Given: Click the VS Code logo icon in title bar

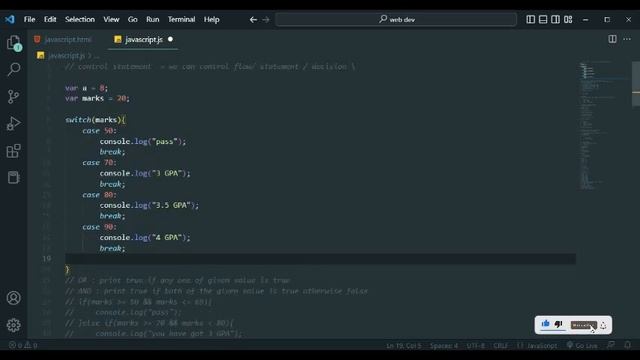Looking at the screenshot, I should click(10, 19).
